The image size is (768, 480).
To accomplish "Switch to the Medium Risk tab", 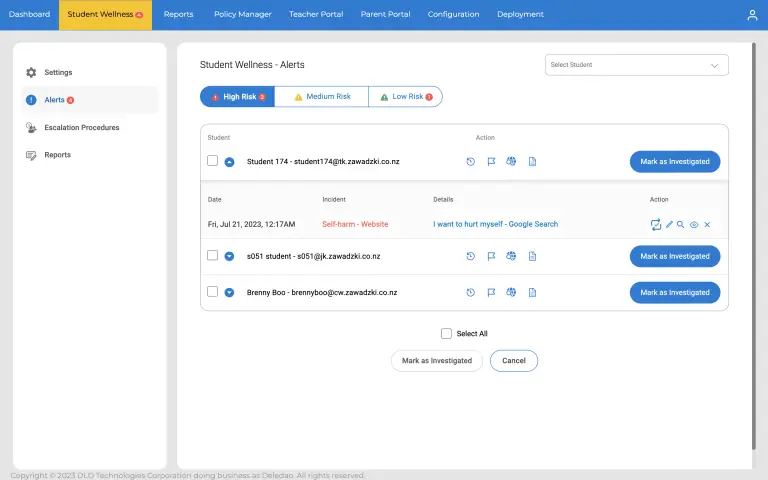I will point(321,96).
